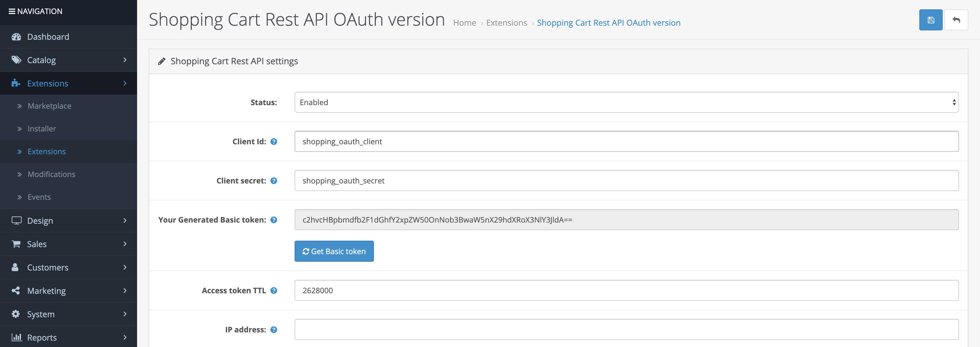
Task: Focus the Client Id text field
Action: tap(626, 142)
